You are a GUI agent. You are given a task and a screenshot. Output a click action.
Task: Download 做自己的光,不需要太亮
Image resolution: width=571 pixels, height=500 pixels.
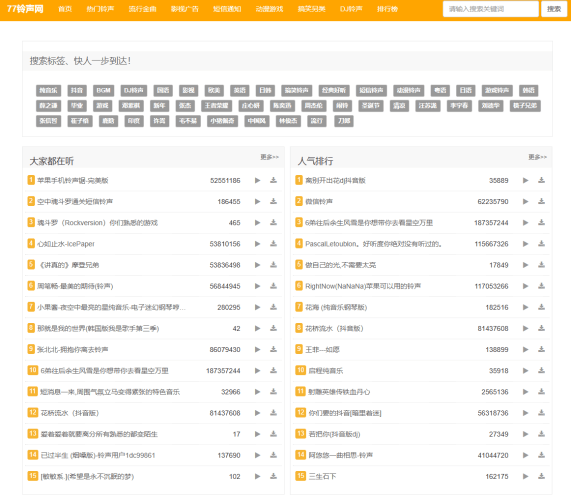(x=542, y=265)
